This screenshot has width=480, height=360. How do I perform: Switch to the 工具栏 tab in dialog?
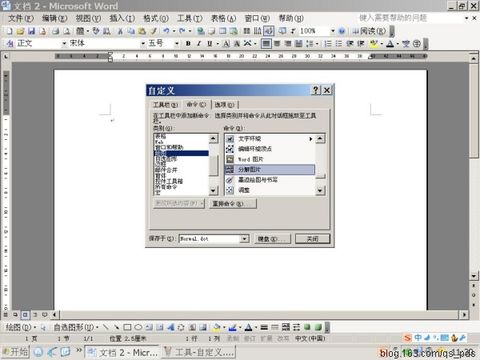tap(165, 105)
